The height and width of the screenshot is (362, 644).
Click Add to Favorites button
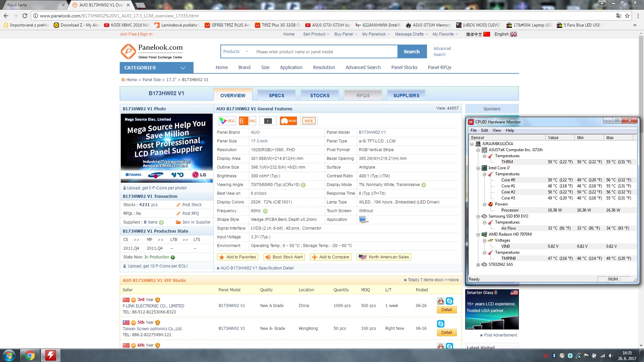click(237, 257)
